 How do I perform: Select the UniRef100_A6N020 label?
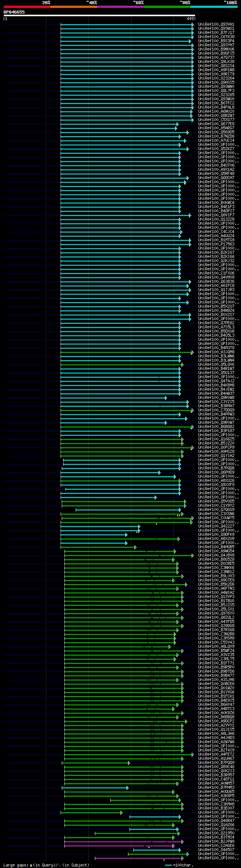coord(216,112)
